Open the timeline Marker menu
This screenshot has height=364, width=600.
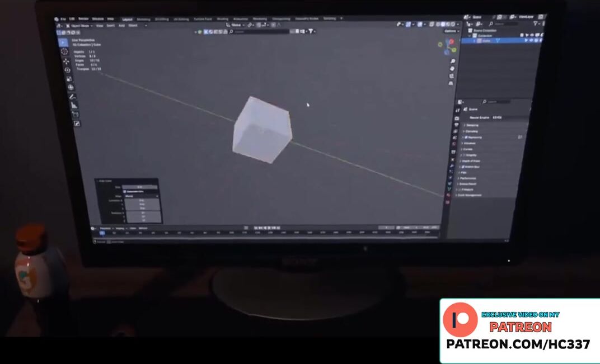coord(143,228)
